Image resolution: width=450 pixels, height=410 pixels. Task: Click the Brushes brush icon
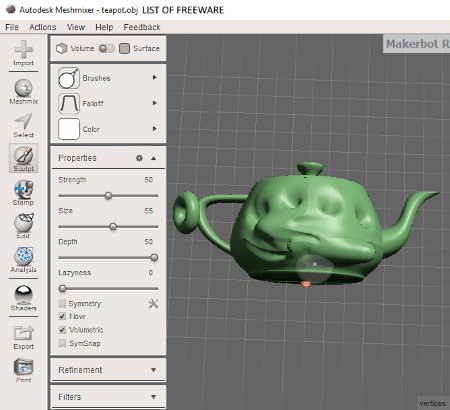click(69, 78)
